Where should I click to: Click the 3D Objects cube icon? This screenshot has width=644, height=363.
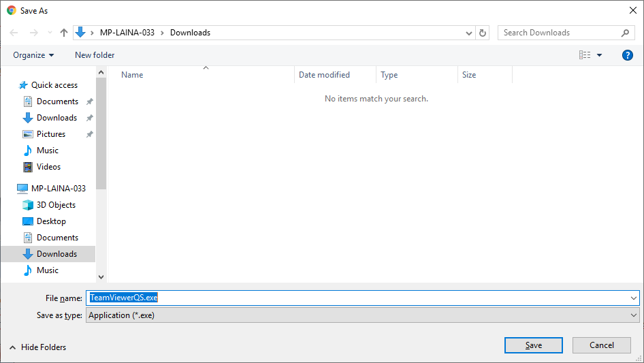point(27,205)
